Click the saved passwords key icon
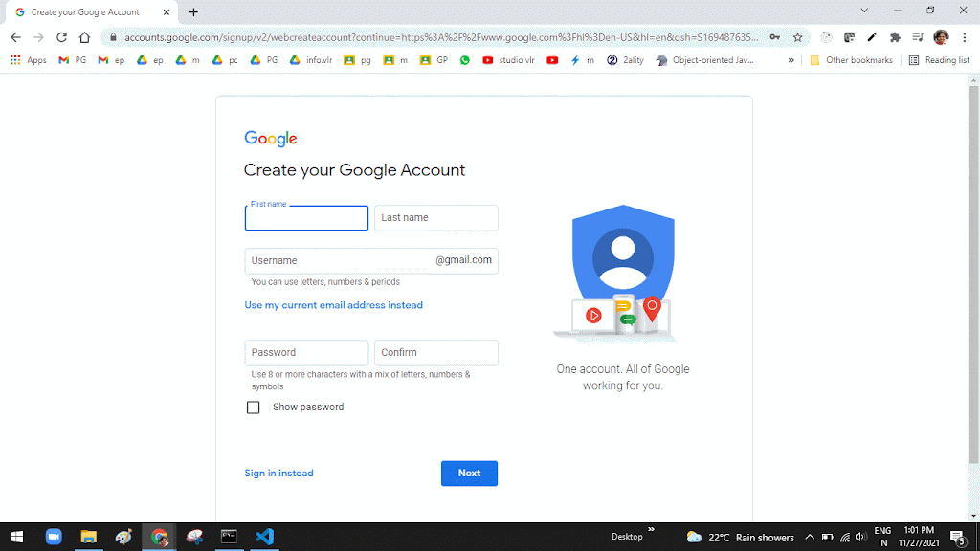Screen dimensions: 980x551 [774, 37]
